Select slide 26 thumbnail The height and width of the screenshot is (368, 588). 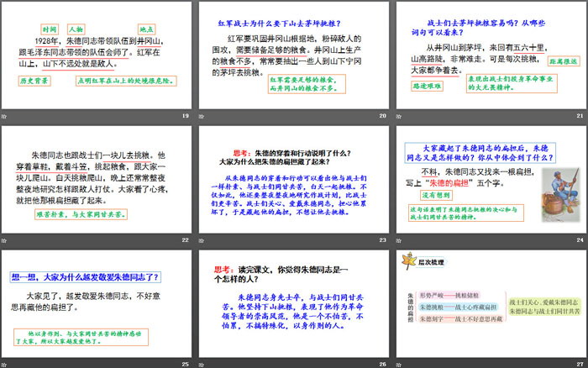[x=293, y=302]
